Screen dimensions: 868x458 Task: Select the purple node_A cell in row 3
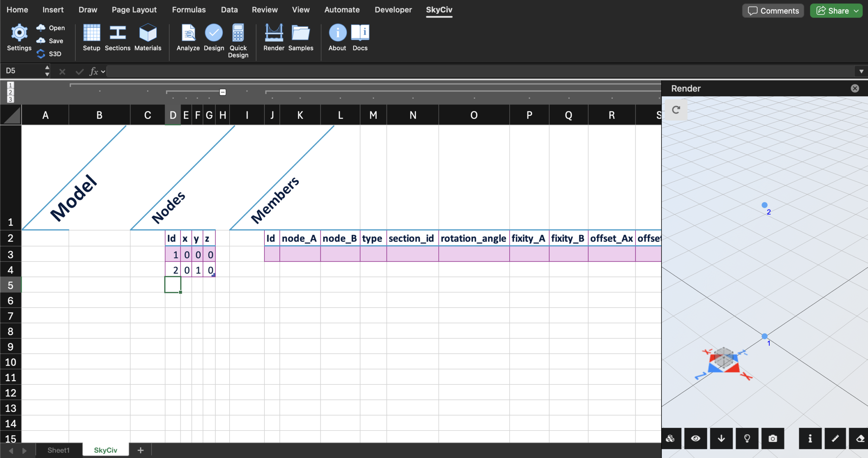pyautogui.click(x=300, y=254)
